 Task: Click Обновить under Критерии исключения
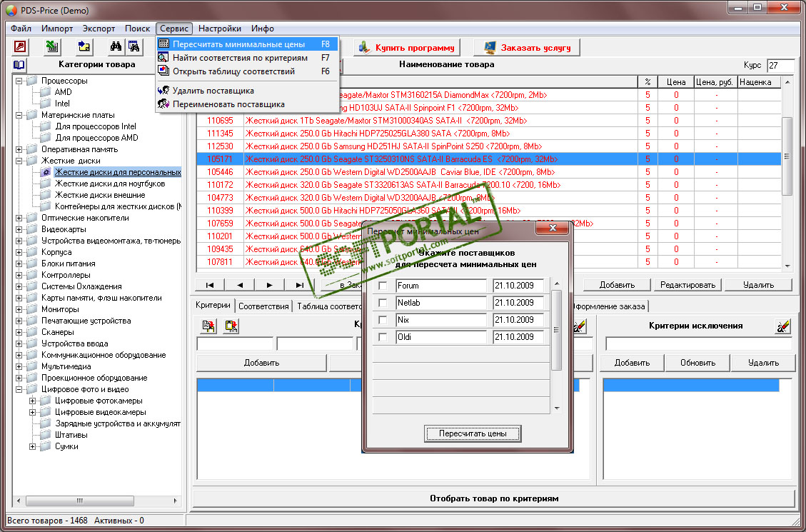coord(697,363)
